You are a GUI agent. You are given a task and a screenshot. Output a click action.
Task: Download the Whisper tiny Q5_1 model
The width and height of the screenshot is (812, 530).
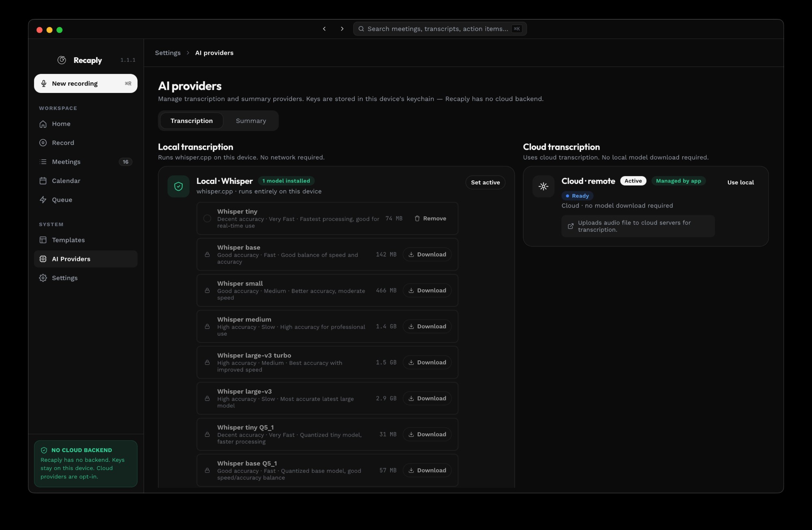pos(427,435)
